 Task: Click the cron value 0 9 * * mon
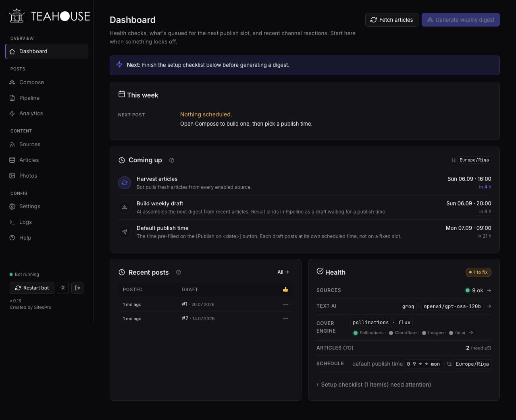click(423, 364)
